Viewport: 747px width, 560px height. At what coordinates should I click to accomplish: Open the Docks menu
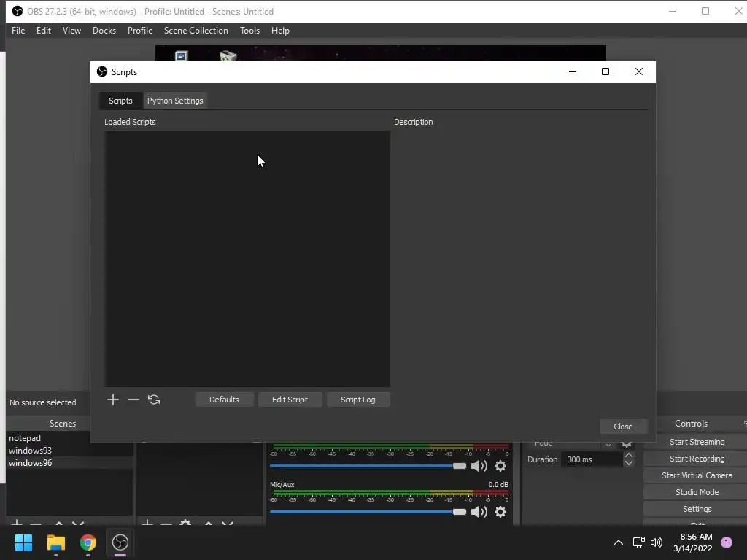click(104, 31)
